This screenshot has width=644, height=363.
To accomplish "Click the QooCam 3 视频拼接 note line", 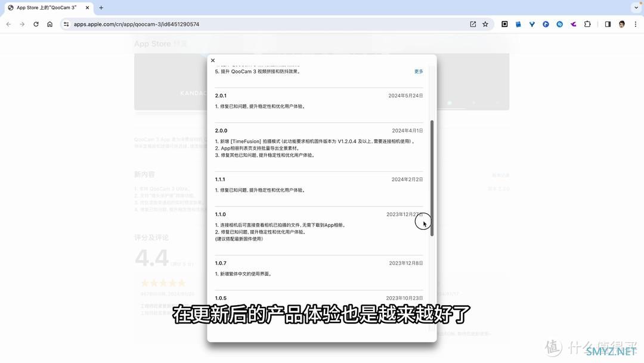I will (258, 72).
